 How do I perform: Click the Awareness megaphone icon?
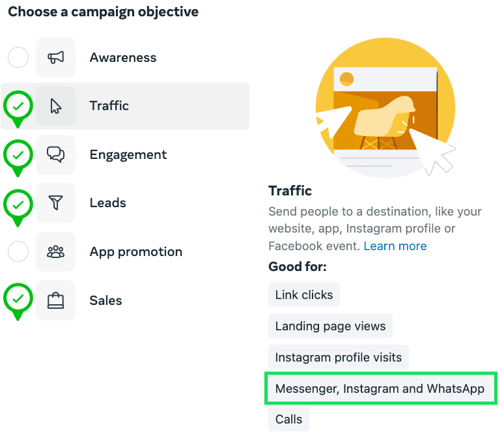click(55, 57)
